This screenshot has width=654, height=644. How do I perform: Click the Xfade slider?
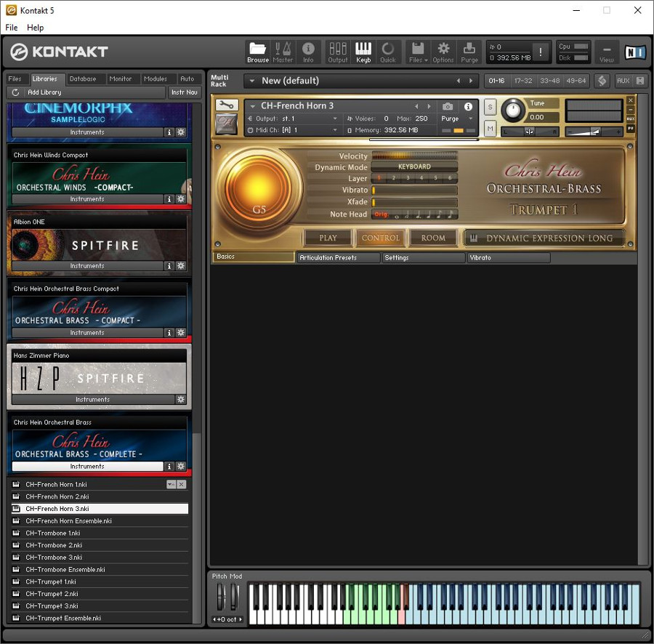pos(414,202)
